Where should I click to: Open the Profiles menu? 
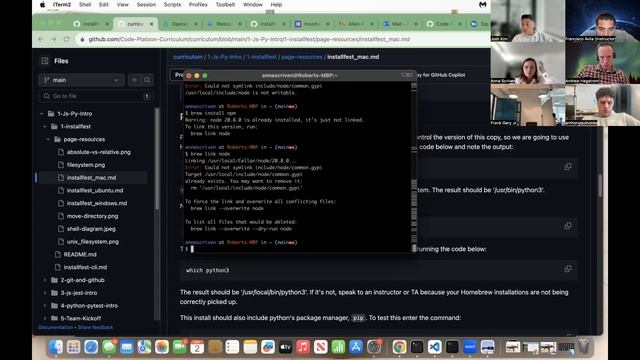click(198, 4)
